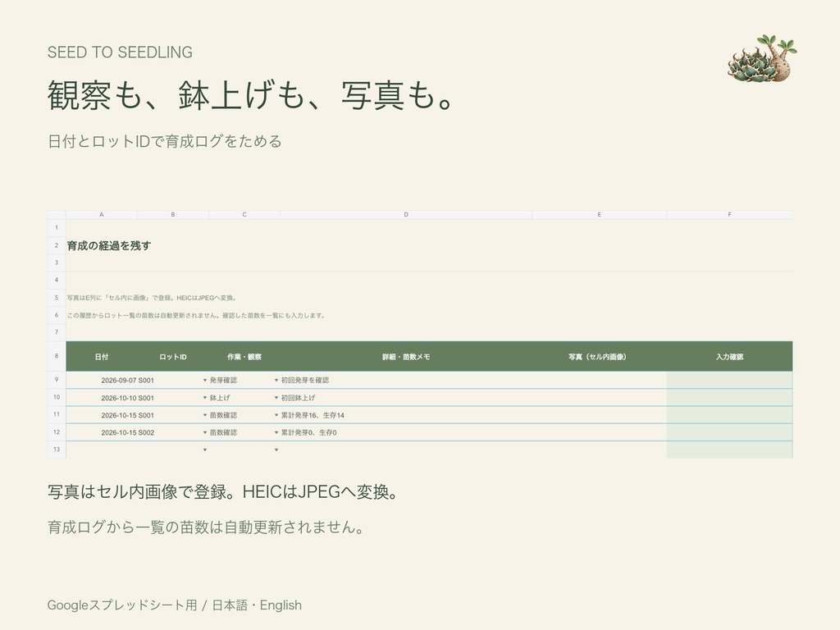
Task: Click the ロットID header cell
Action: coord(173,357)
